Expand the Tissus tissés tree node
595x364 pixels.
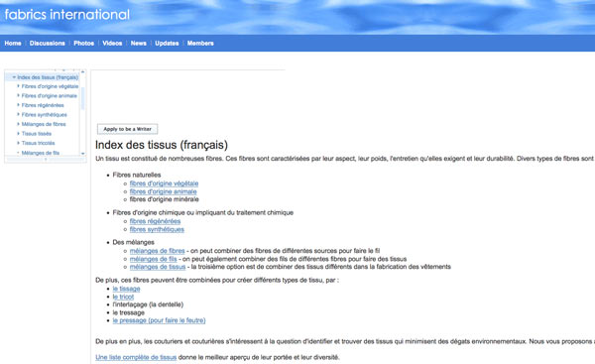(x=18, y=134)
